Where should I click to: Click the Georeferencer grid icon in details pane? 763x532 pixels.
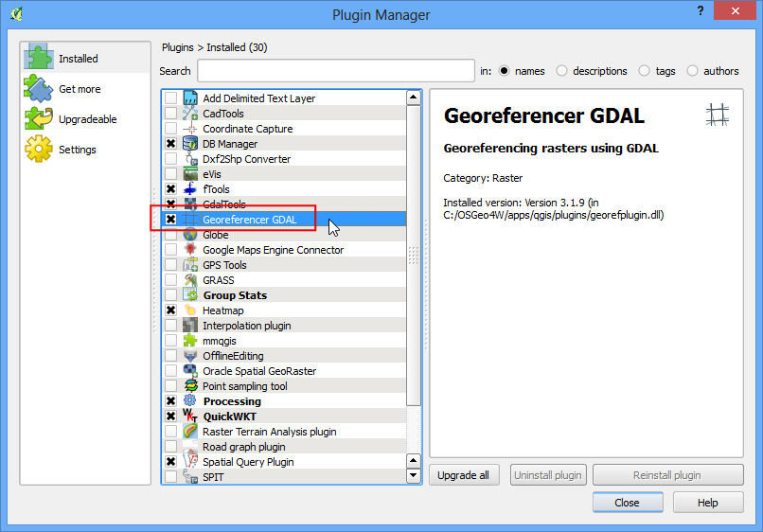coord(718,115)
